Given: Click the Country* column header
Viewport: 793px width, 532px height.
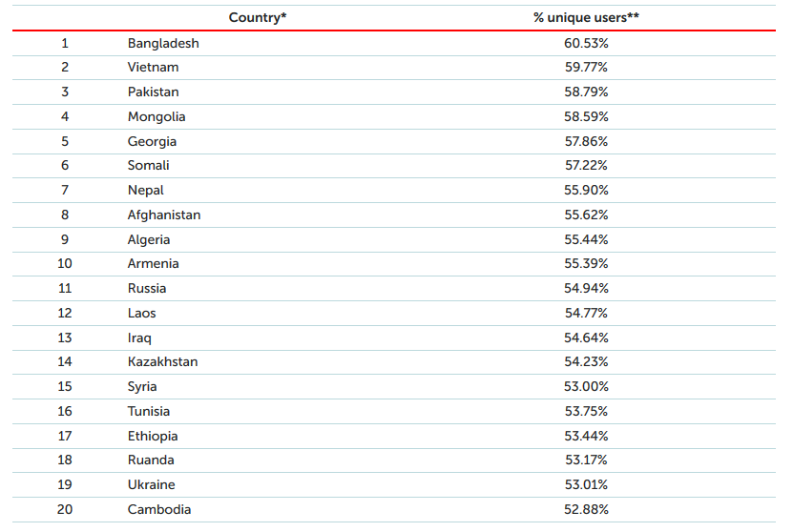Looking at the screenshot, I should pyautogui.click(x=258, y=17).
